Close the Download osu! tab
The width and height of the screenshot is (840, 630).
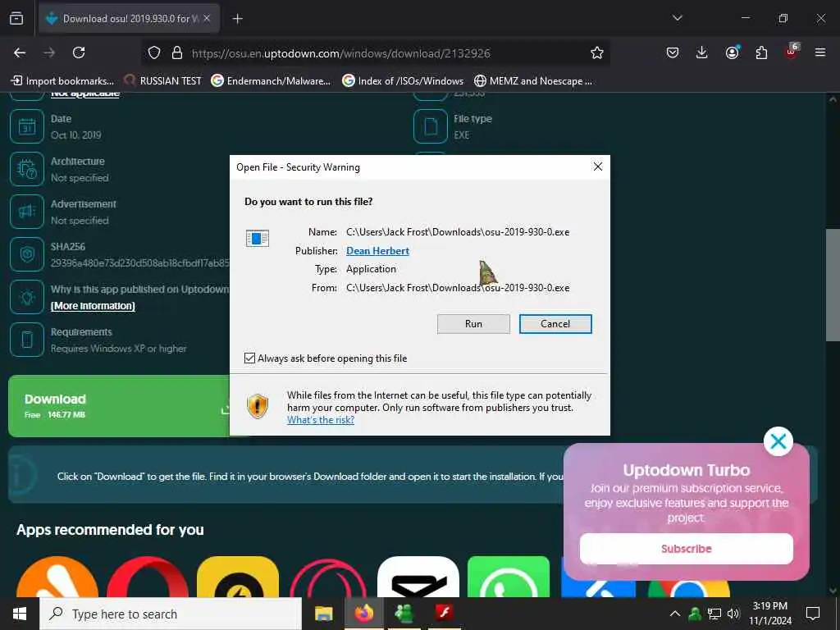pyautogui.click(x=207, y=18)
